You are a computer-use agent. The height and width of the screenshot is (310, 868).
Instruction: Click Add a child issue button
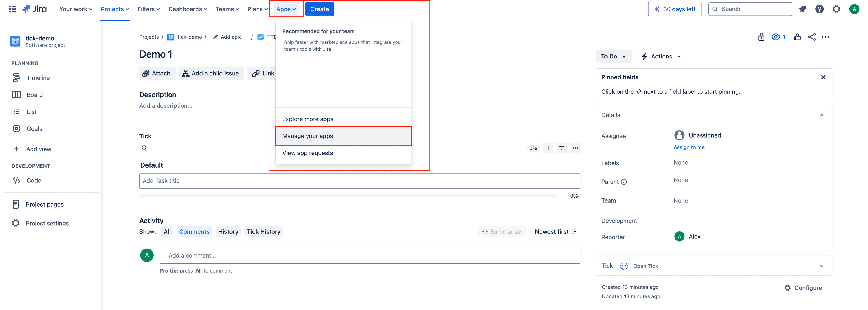[x=211, y=73]
